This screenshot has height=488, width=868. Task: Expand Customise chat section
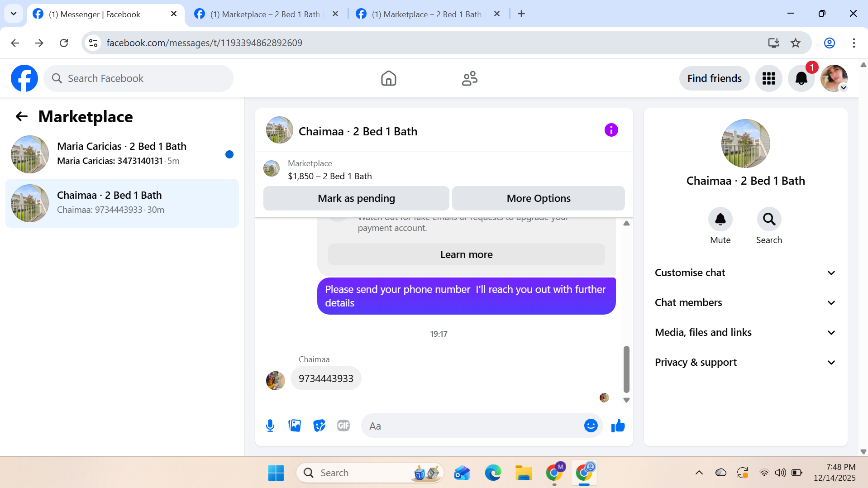click(x=745, y=273)
